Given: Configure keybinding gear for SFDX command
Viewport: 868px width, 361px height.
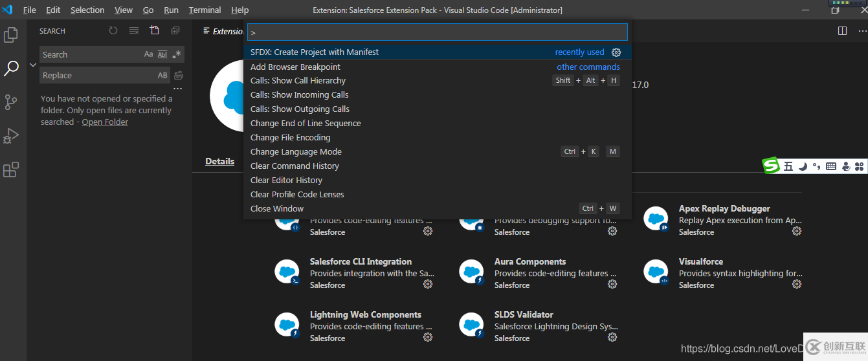Looking at the screenshot, I should click(x=616, y=52).
